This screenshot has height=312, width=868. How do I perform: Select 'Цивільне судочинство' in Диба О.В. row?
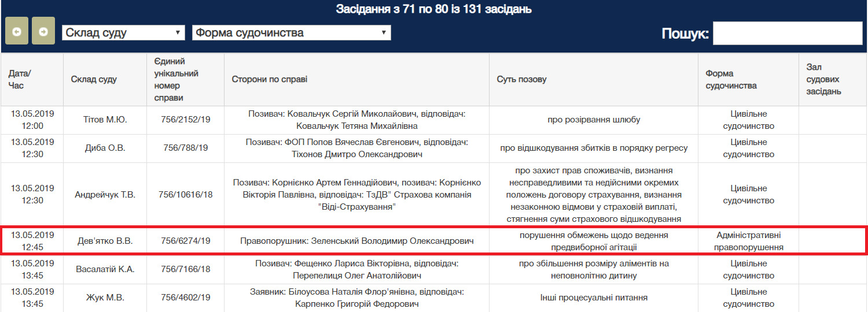(748, 148)
